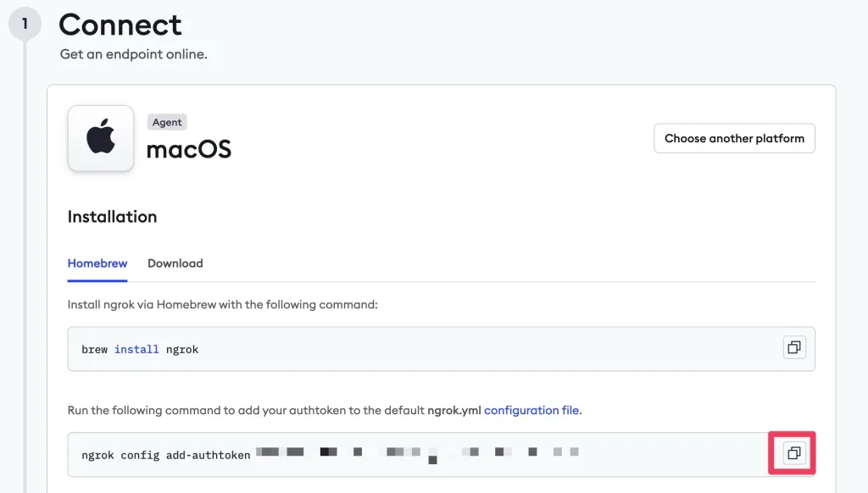Switch to the Homebrew tab
The height and width of the screenshot is (493, 868).
(x=97, y=263)
